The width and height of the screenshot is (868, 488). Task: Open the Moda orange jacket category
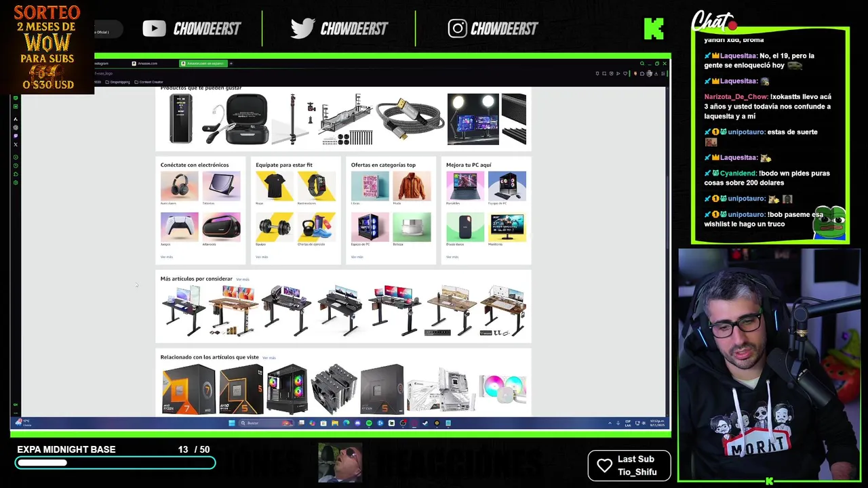tap(412, 186)
